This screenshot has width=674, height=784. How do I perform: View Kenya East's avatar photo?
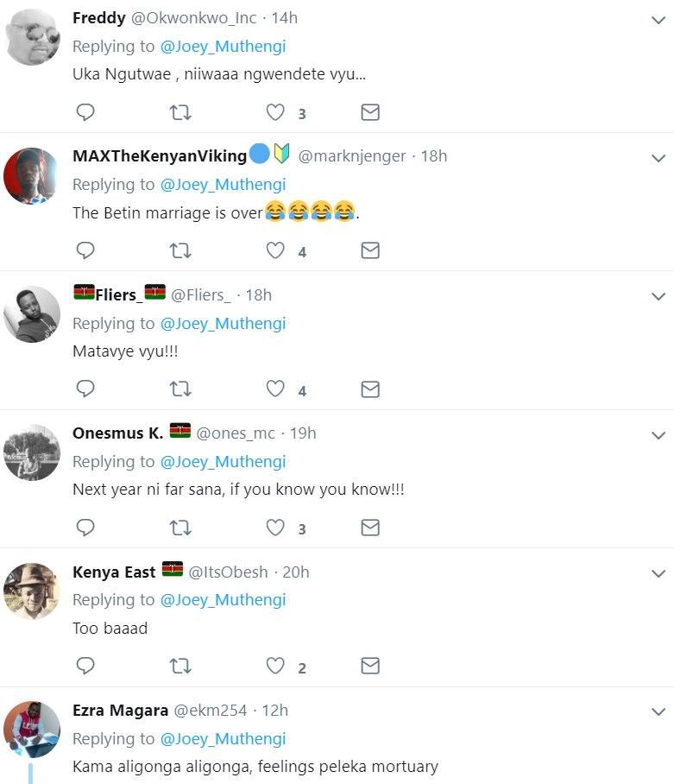click(x=32, y=591)
